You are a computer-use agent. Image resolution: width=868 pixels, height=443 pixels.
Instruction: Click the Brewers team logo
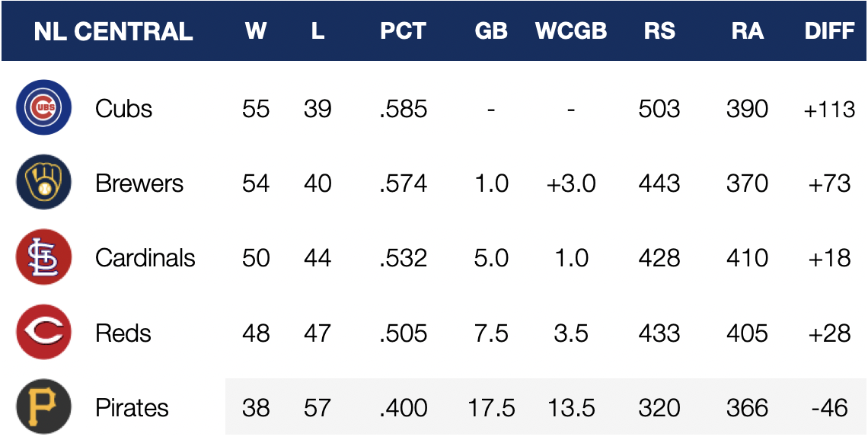click(x=43, y=183)
